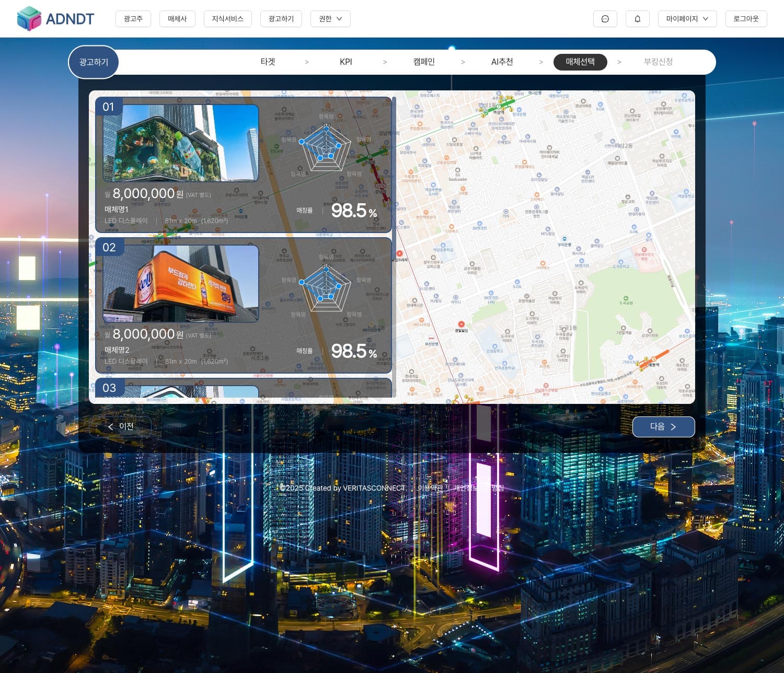Screen dimensions: 784x673
Task: Switch to the 타겟 step
Action: [268, 62]
